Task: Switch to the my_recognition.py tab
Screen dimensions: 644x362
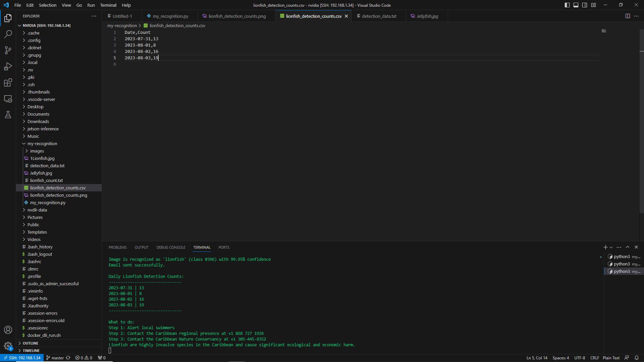Action: (169, 16)
